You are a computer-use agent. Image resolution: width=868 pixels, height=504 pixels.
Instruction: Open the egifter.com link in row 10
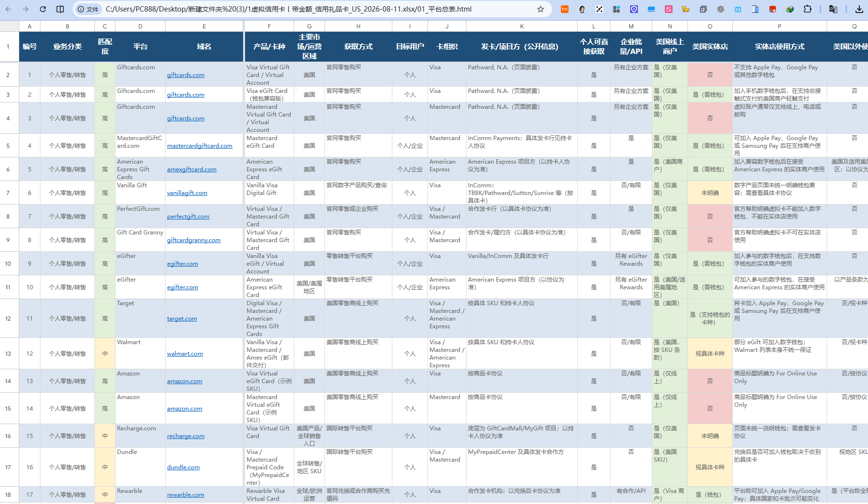182,264
